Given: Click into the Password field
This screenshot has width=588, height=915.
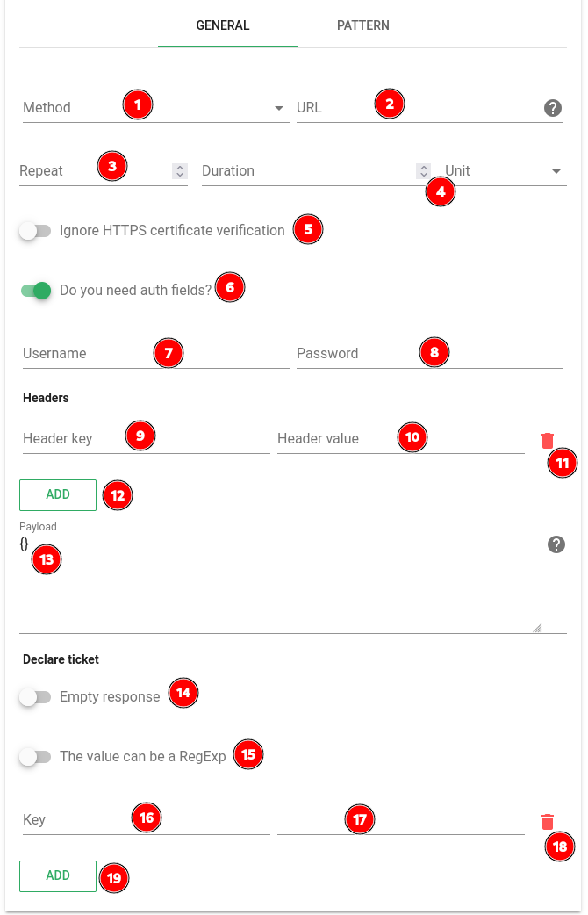Looking at the screenshot, I should pos(430,354).
